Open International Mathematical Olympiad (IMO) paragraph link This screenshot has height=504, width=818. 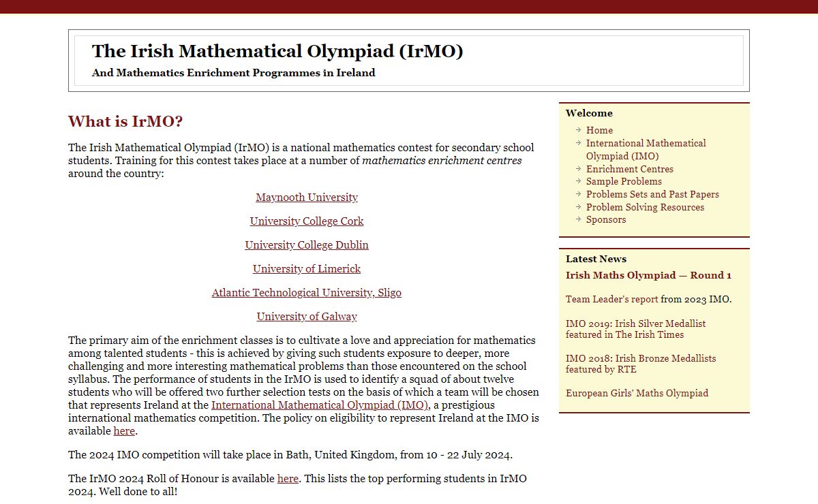tap(320, 405)
